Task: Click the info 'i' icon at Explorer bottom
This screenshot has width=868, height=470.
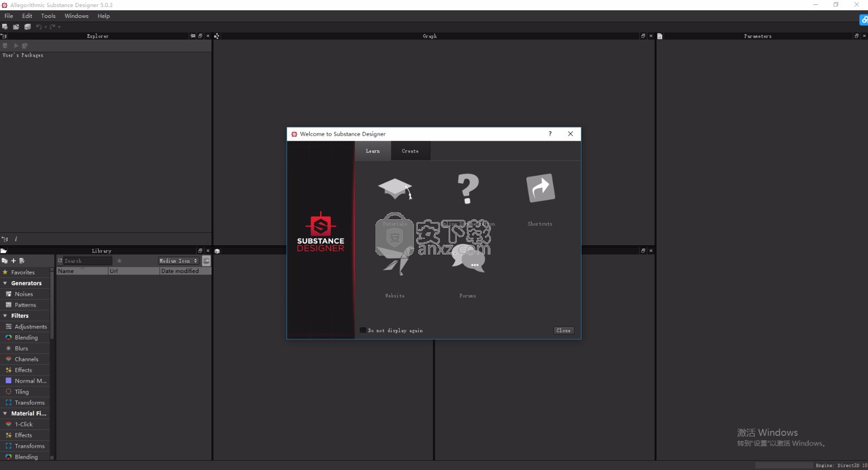Action: point(16,239)
